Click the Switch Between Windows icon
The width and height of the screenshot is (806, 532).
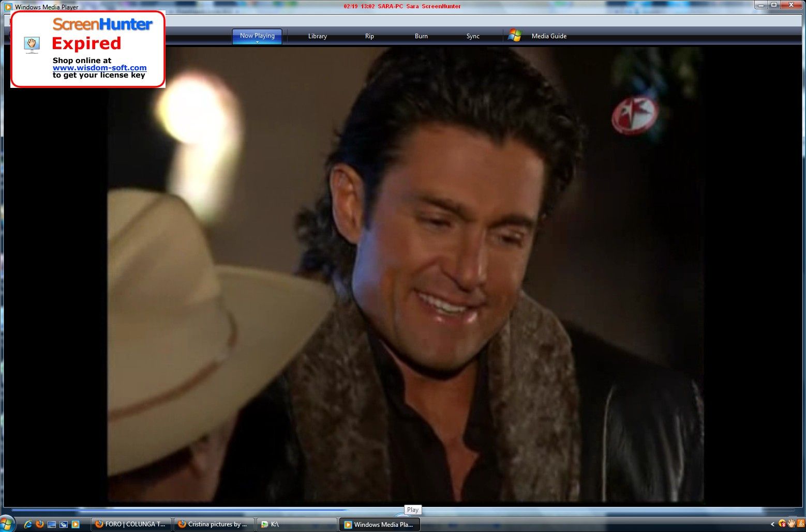coord(64,524)
